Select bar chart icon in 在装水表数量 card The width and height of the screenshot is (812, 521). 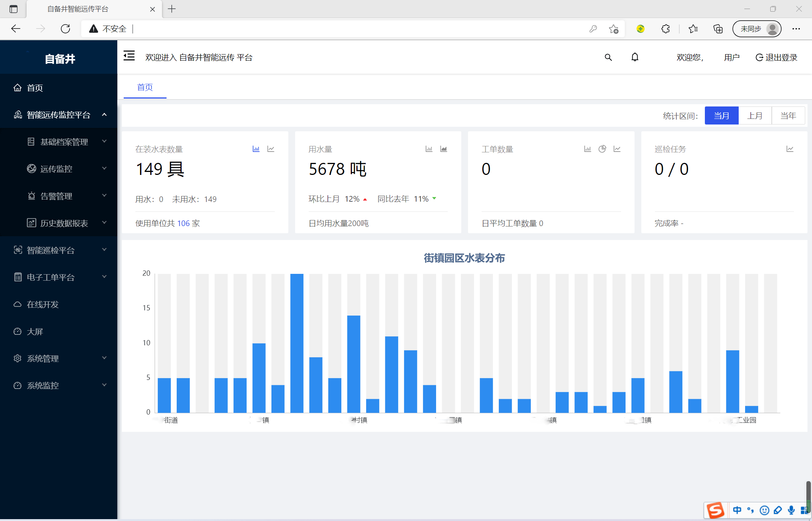pyautogui.click(x=256, y=149)
